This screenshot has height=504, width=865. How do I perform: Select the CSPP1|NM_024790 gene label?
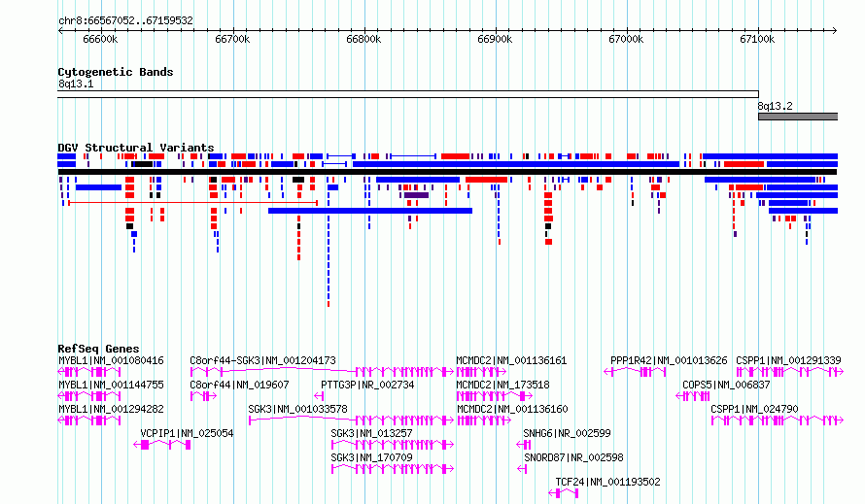pyautogui.click(x=754, y=409)
